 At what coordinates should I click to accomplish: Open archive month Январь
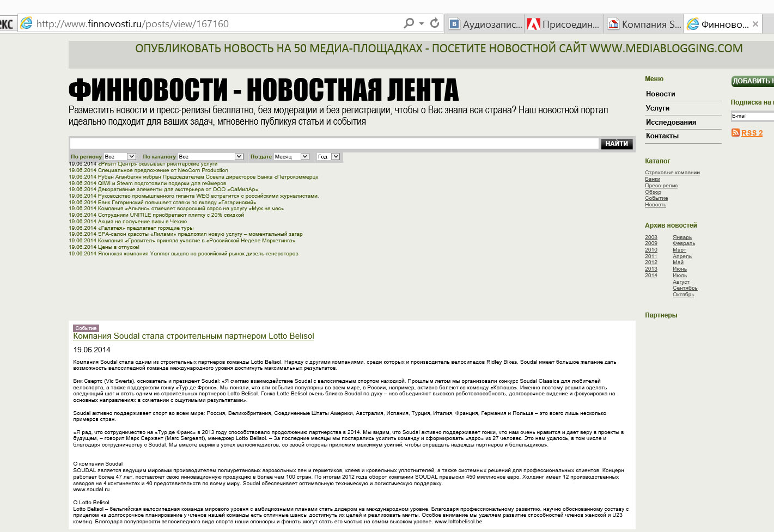[x=682, y=237]
